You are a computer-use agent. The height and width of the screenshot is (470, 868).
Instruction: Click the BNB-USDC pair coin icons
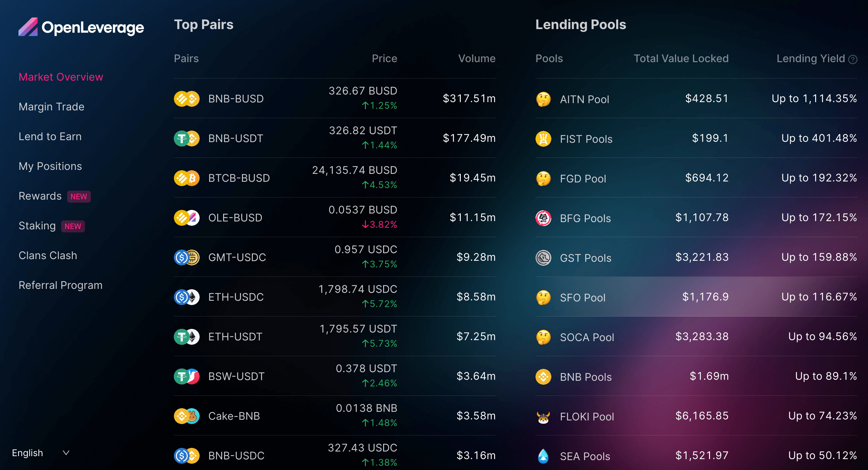tap(187, 455)
